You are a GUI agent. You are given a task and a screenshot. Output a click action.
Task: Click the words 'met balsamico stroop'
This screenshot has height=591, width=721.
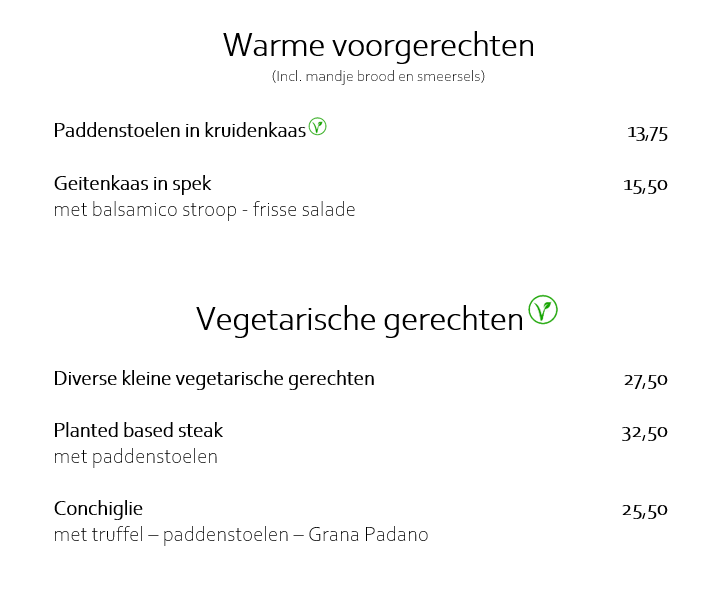coord(144,210)
